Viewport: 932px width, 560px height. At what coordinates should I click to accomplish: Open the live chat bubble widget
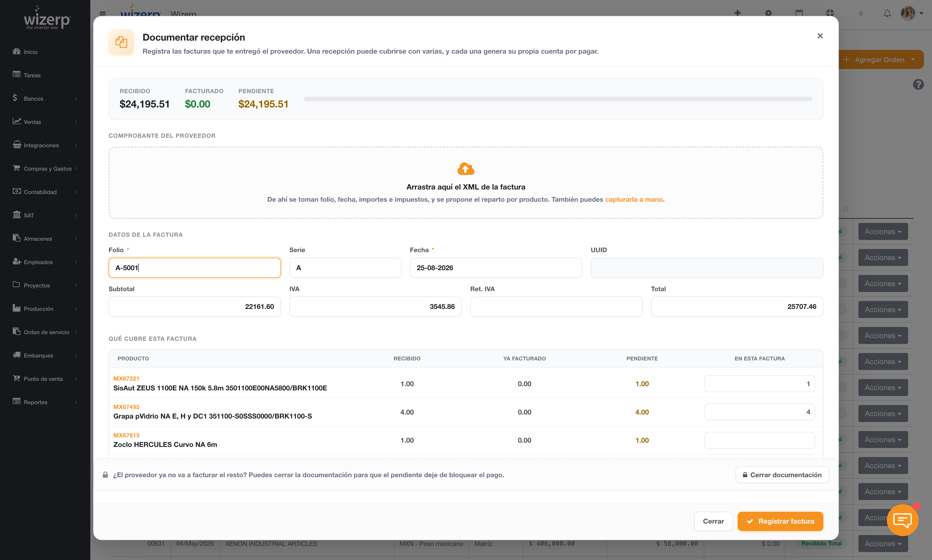(x=903, y=520)
